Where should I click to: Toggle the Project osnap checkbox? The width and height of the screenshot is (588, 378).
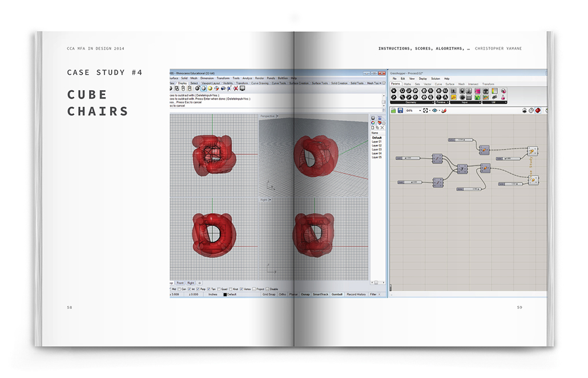pos(254,289)
